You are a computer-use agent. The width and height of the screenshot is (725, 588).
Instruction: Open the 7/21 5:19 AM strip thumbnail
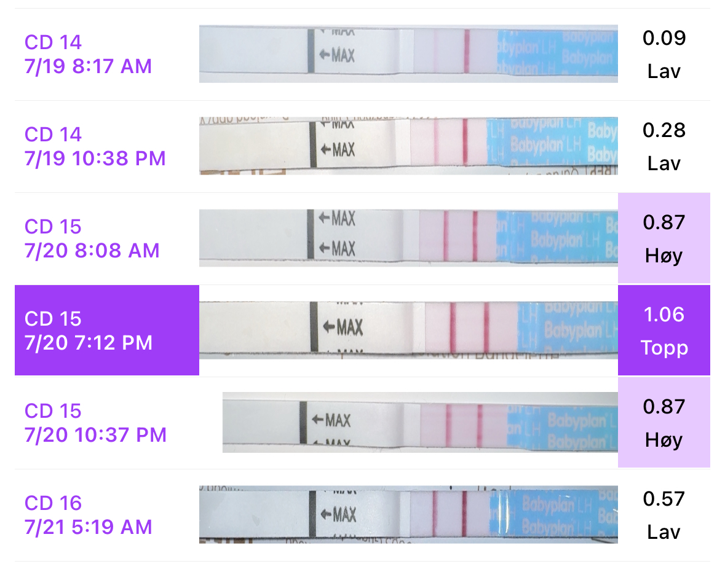point(408,515)
